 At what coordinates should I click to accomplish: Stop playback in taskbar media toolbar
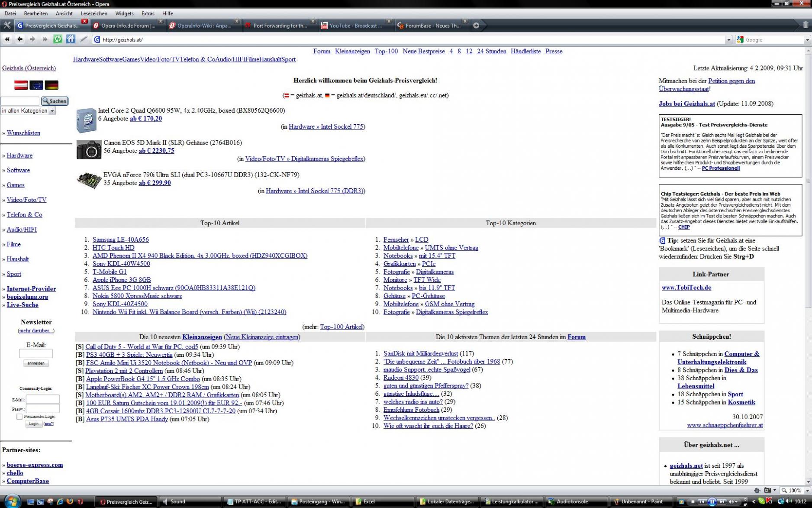[x=693, y=502]
